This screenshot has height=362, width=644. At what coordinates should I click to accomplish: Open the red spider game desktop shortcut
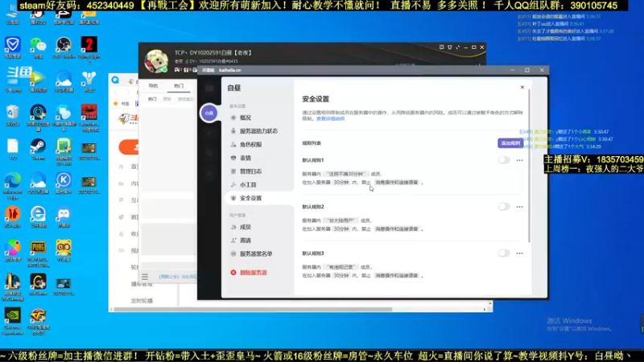click(x=89, y=117)
